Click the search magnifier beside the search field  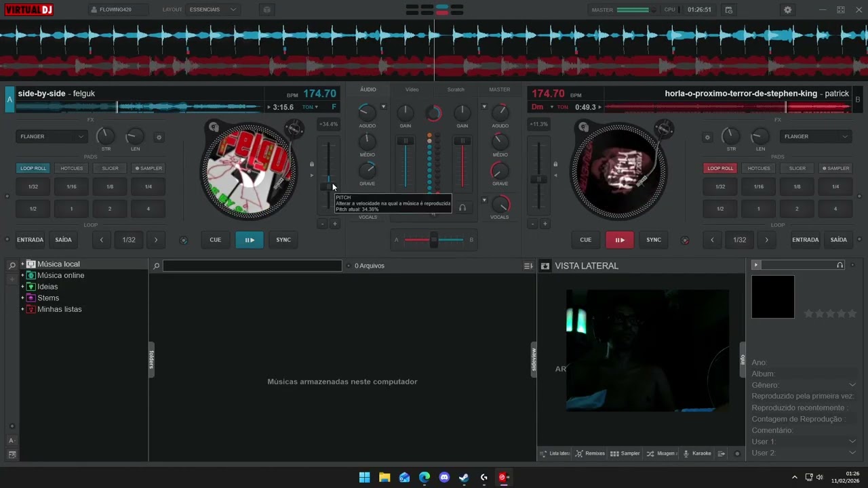(156, 266)
